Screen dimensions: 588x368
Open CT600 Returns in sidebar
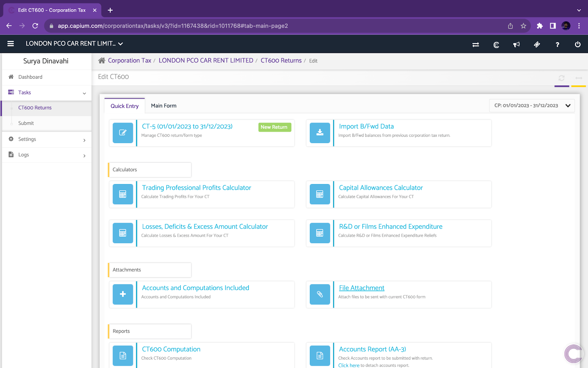tap(35, 108)
